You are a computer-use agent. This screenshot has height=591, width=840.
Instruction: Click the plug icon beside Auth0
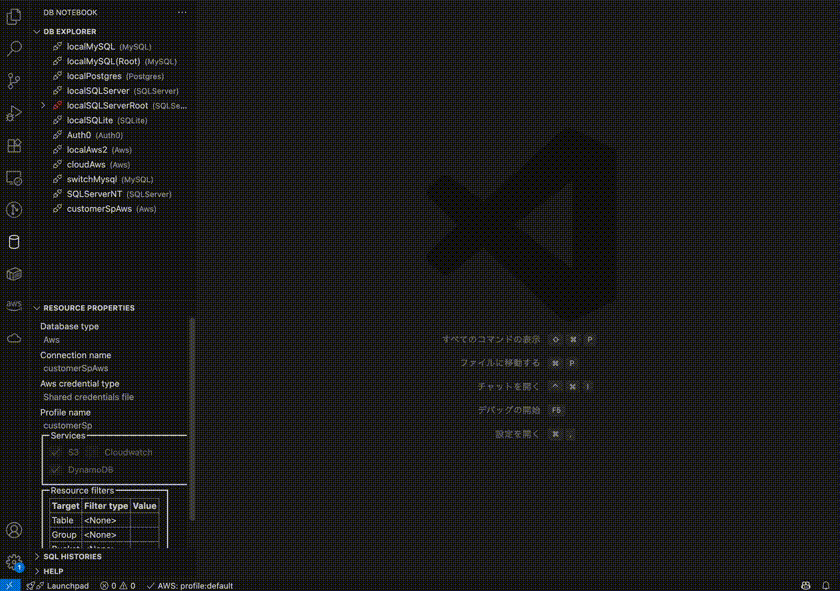point(57,135)
